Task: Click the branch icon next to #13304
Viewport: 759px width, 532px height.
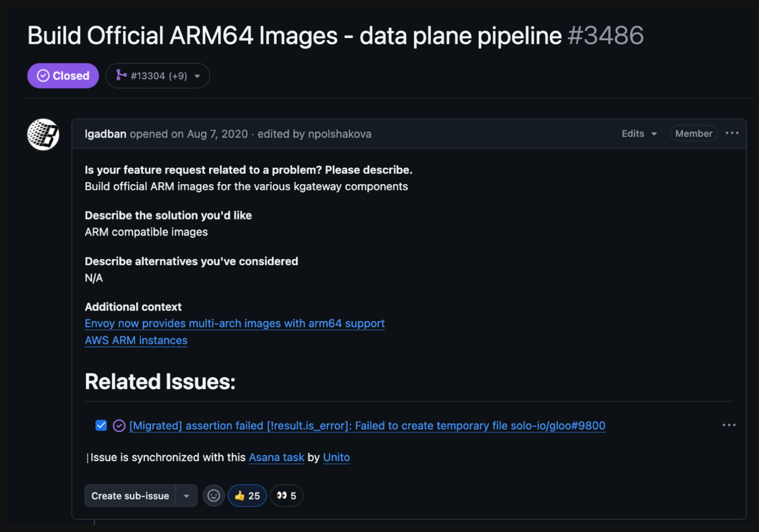Action: (121, 75)
